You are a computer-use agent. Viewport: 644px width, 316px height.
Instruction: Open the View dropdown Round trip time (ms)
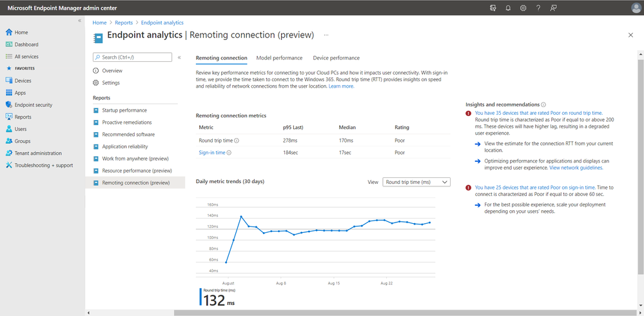416,182
